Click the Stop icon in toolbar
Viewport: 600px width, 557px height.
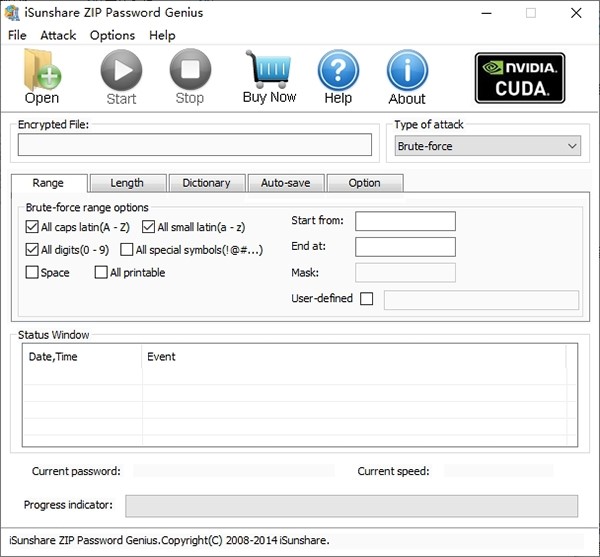click(189, 70)
